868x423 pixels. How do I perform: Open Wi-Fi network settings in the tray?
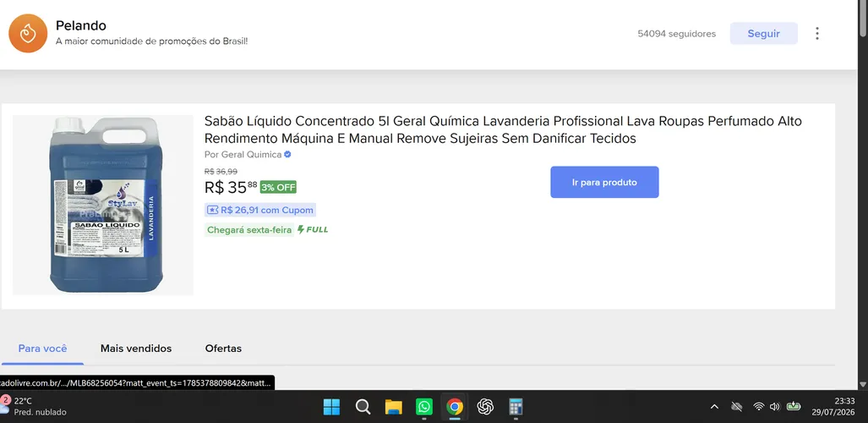758,406
